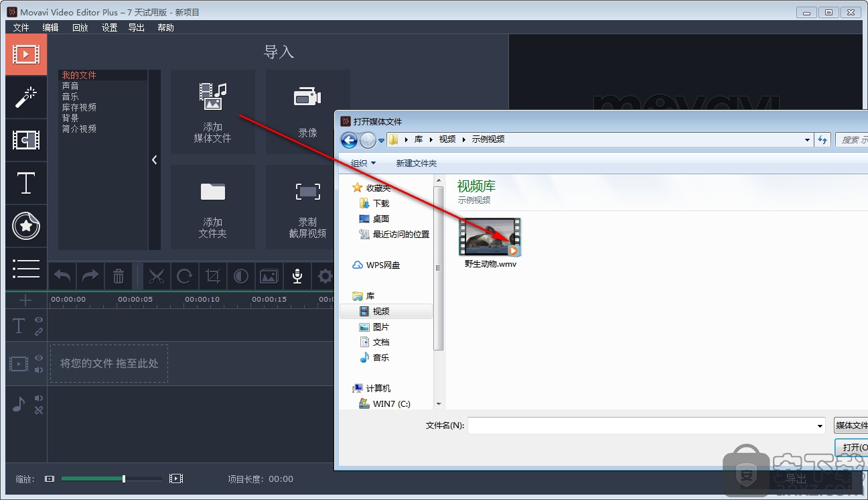
Task: Open the 导出 menu
Action: (137, 27)
